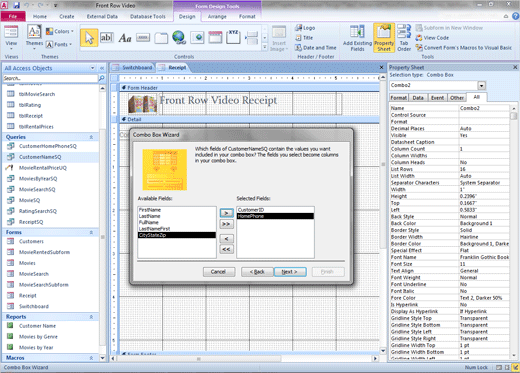
Task: Pick the Text Box control
Action: (x=107, y=38)
